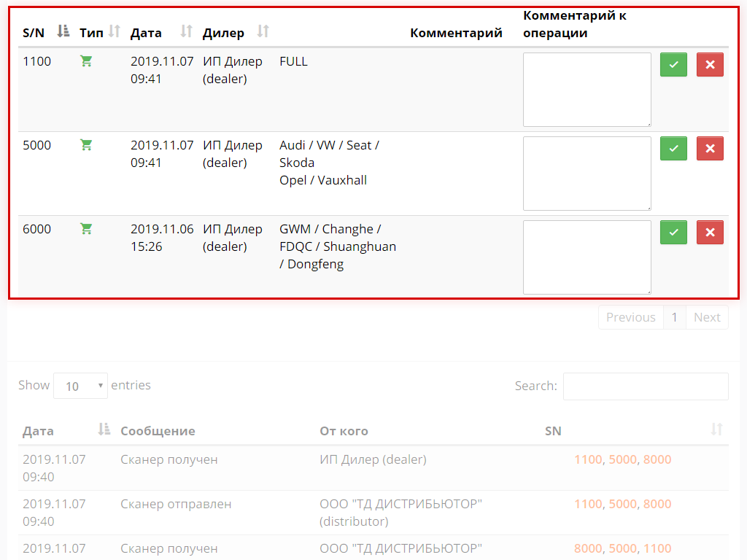Click the Search input field

click(645, 386)
